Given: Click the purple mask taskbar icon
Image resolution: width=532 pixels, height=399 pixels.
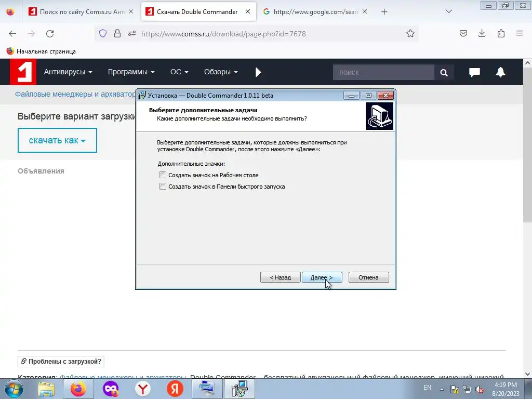Looking at the screenshot, I should click(x=111, y=389).
